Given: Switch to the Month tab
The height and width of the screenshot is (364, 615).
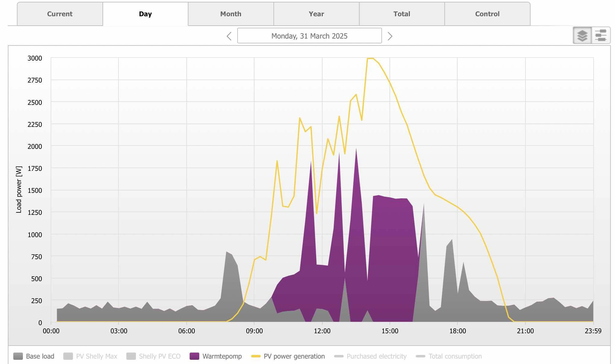Looking at the screenshot, I should (x=231, y=14).
